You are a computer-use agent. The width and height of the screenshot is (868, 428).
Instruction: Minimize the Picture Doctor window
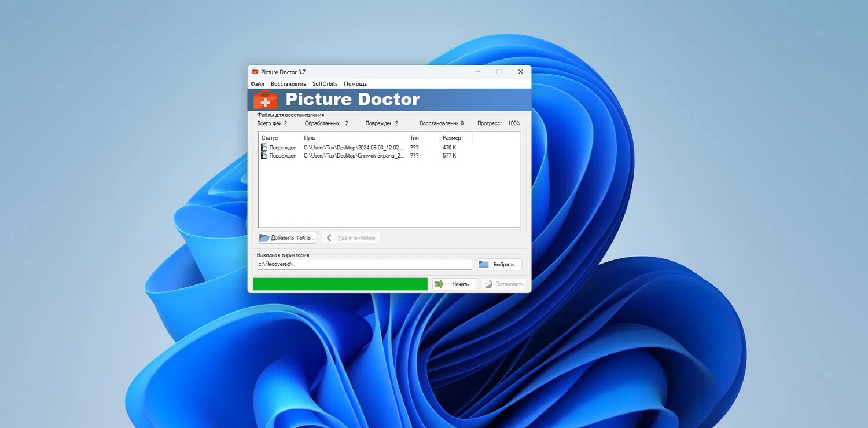tap(478, 72)
